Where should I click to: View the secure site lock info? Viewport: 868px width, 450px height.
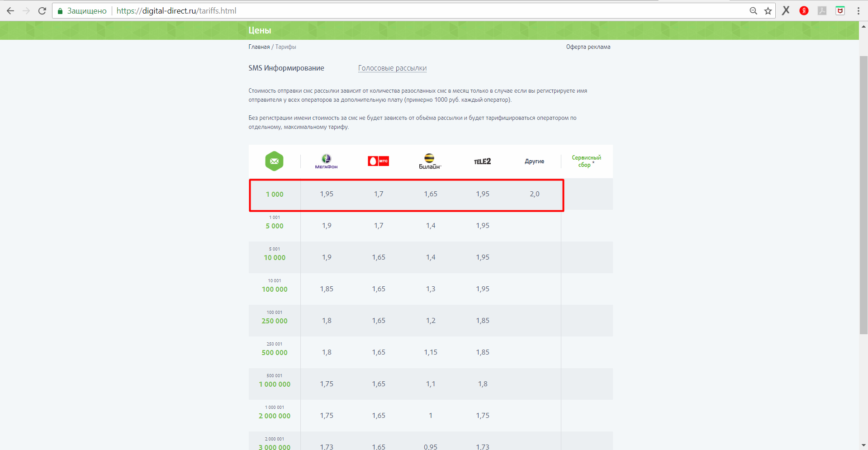pyautogui.click(x=60, y=11)
